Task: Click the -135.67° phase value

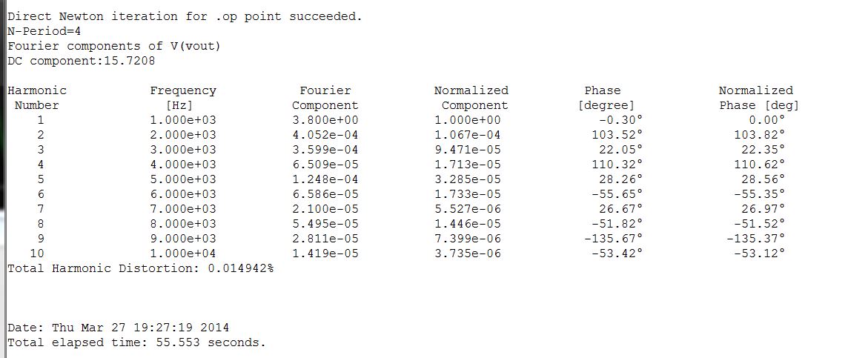Action: pos(613,239)
